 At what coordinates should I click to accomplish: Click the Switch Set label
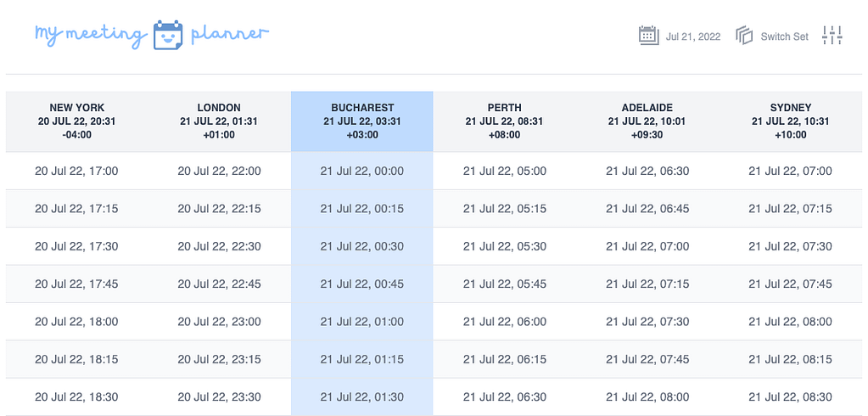point(784,37)
